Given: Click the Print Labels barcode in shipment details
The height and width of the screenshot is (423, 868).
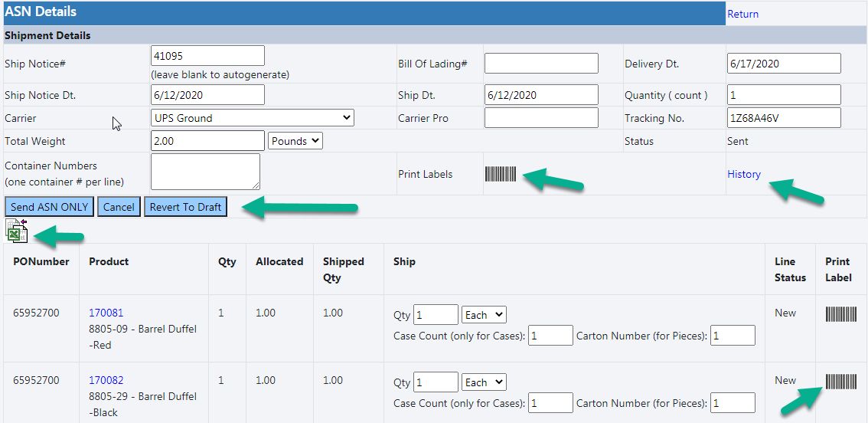Looking at the screenshot, I should coord(501,174).
